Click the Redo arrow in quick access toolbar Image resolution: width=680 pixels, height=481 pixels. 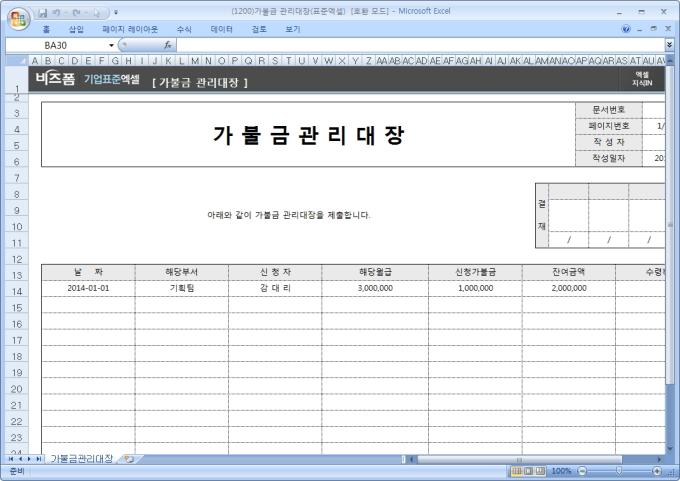[x=77, y=13]
